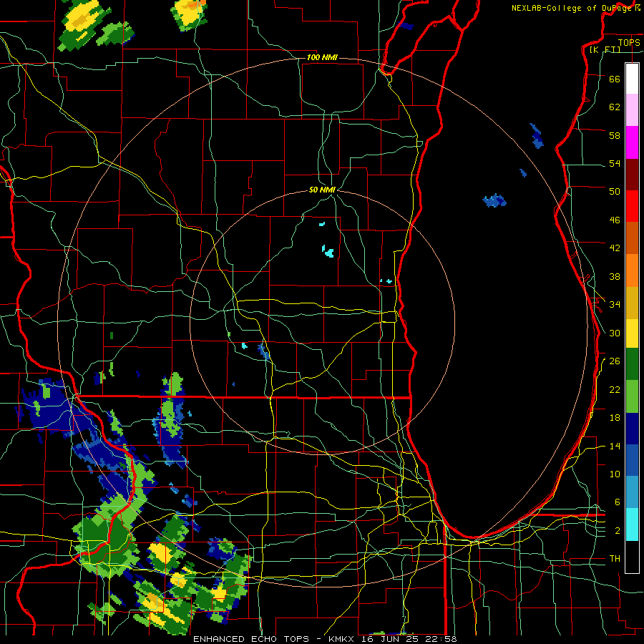Select the "50" legend value

click(x=615, y=192)
